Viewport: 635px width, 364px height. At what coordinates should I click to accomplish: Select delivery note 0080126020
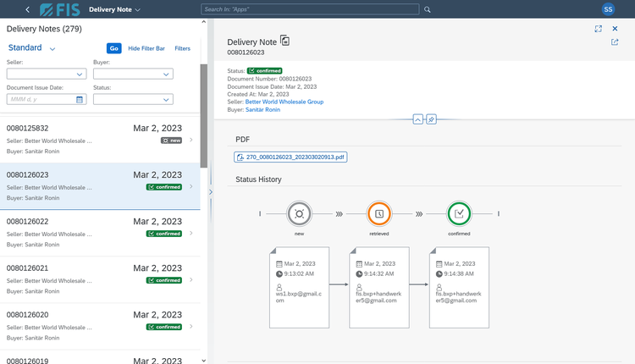pos(100,326)
